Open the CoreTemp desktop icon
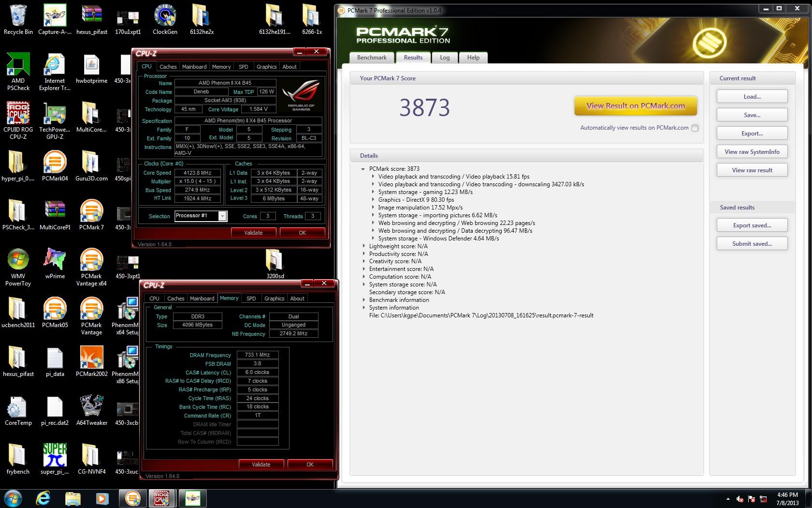 [18, 410]
